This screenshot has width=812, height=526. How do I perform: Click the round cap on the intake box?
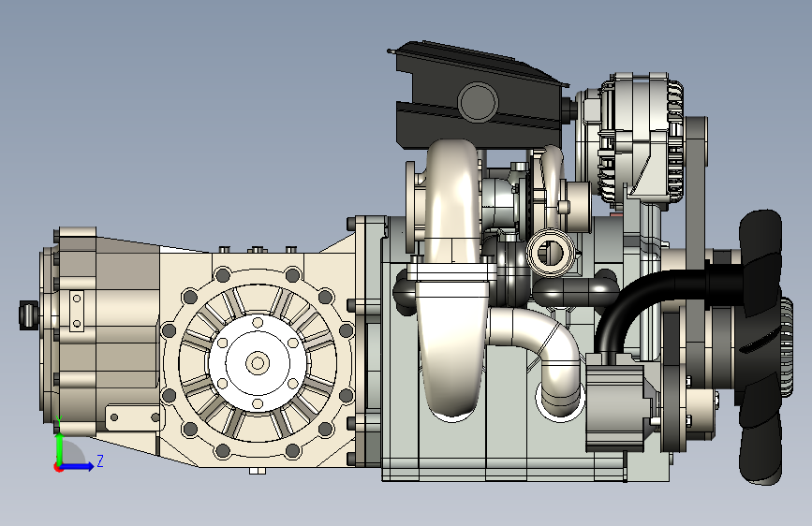point(478,102)
